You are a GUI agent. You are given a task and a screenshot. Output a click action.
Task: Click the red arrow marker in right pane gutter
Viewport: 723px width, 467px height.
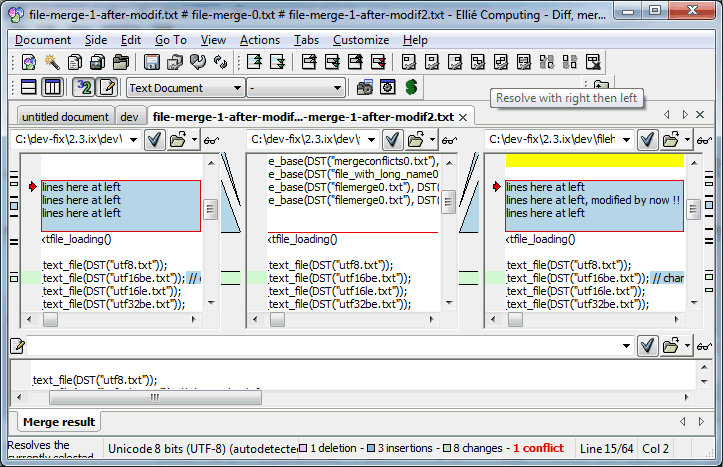tap(497, 187)
